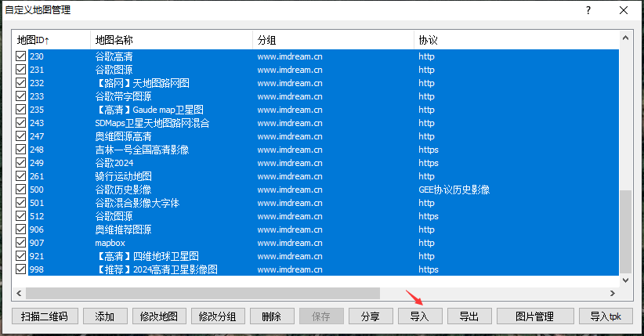Toggle the checkbox for map 512
The height and width of the screenshot is (336, 644).
pyautogui.click(x=20, y=215)
